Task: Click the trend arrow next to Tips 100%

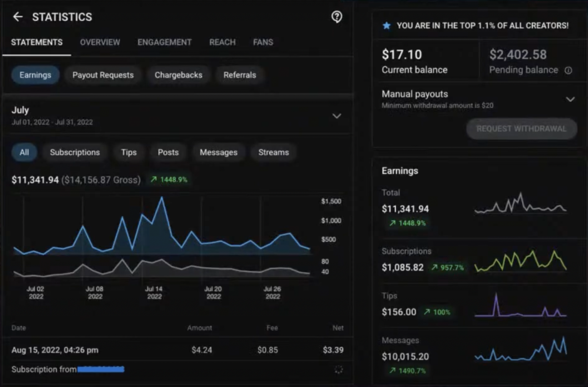Action: (x=427, y=312)
